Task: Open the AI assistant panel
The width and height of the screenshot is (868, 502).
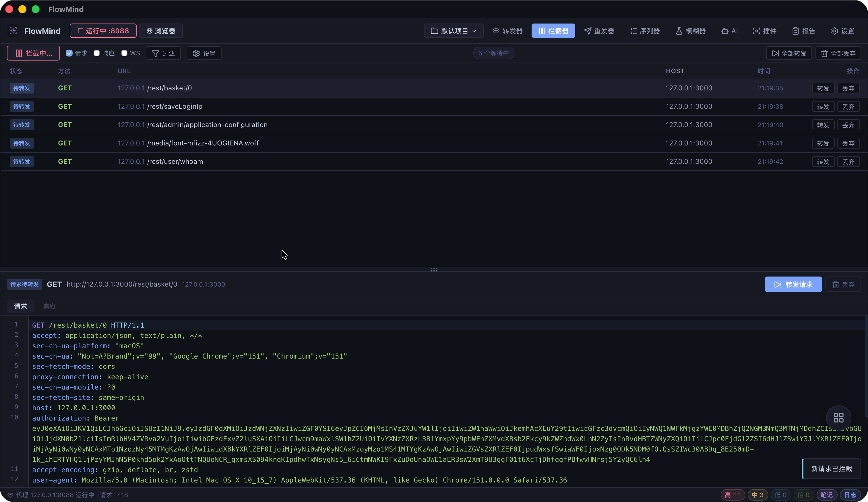Action: tap(730, 31)
